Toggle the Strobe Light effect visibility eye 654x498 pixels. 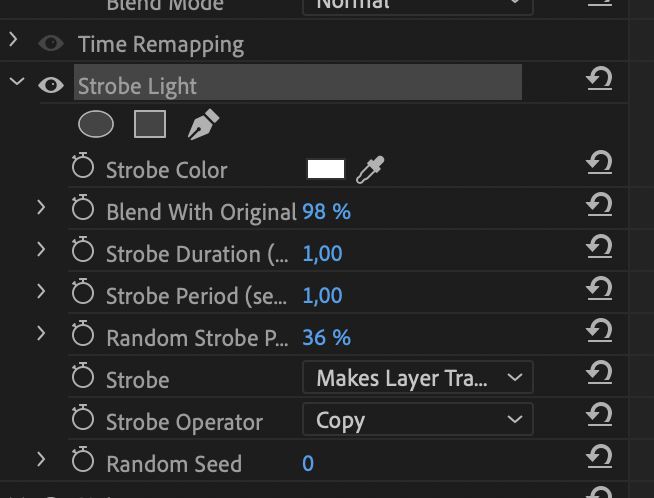pos(51,85)
